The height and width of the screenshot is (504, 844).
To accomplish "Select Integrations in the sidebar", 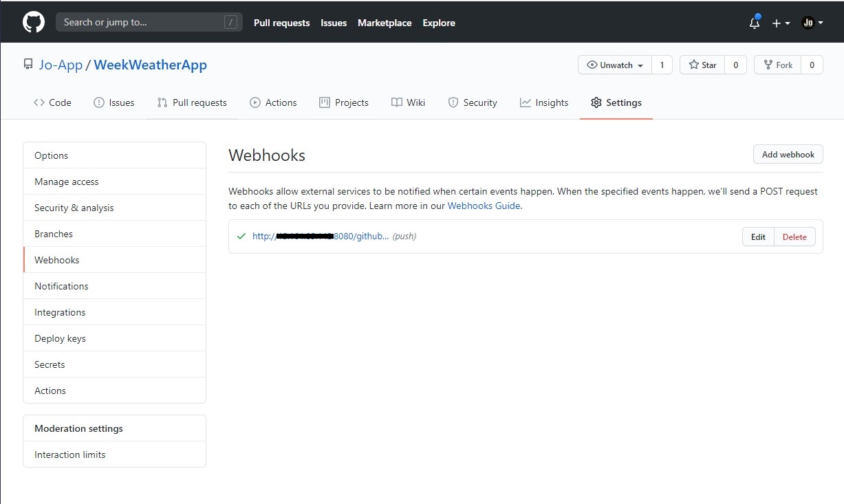I will (114, 312).
